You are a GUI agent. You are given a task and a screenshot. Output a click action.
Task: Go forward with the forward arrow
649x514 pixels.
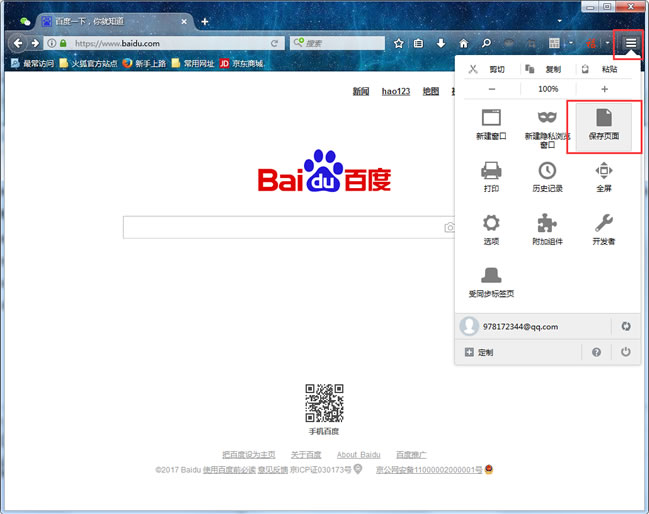(35, 43)
